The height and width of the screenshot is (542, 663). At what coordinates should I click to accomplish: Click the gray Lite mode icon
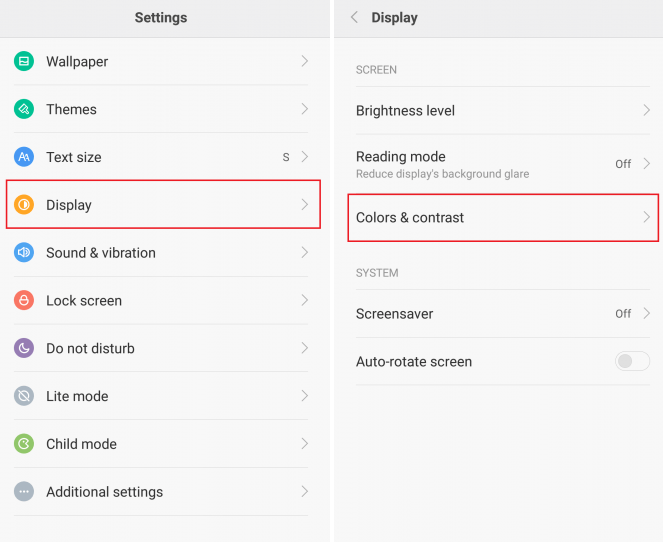click(x=24, y=396)
